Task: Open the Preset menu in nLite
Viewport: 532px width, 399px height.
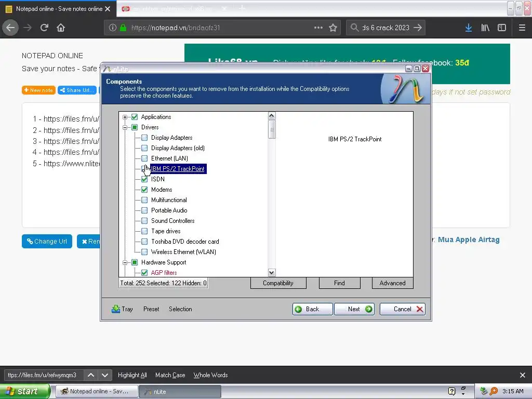Action: click(151, 309)
